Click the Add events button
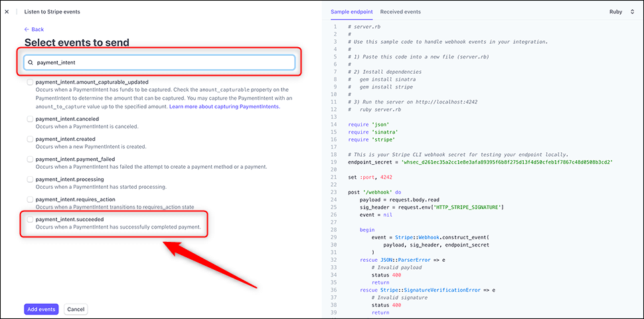The image size is (644, 319). pos(41,309)
